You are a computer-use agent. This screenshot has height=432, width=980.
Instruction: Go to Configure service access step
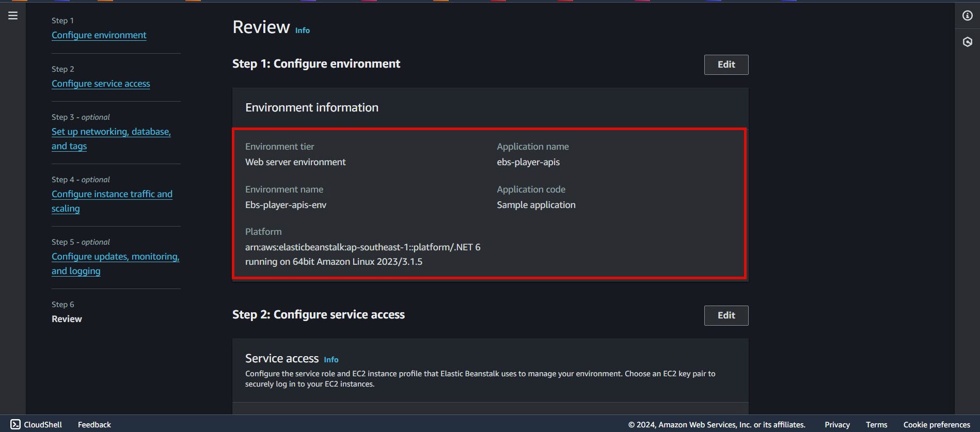tap(101, 84)
